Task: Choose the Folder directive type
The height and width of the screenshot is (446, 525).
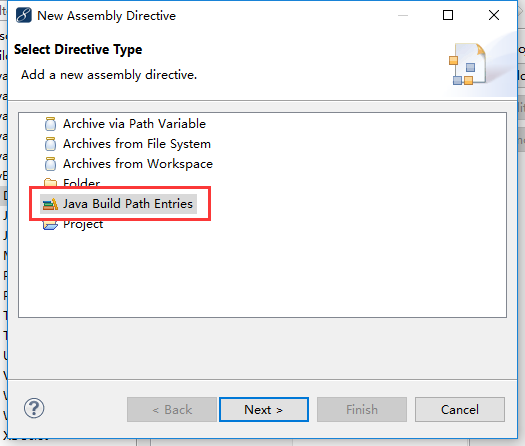Action: tap(81, 183)
